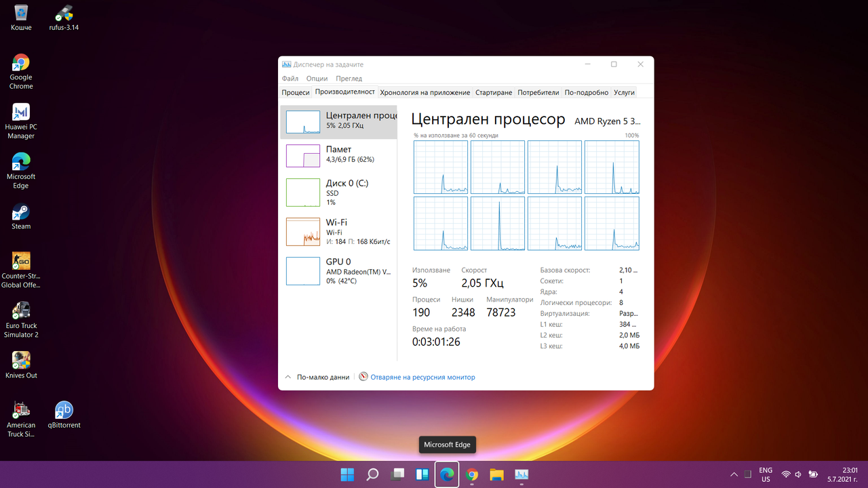The height and width of the screenshot is (488, 868).
Task: Click the Манипулатори value 78723
Action: click(501, 312)
